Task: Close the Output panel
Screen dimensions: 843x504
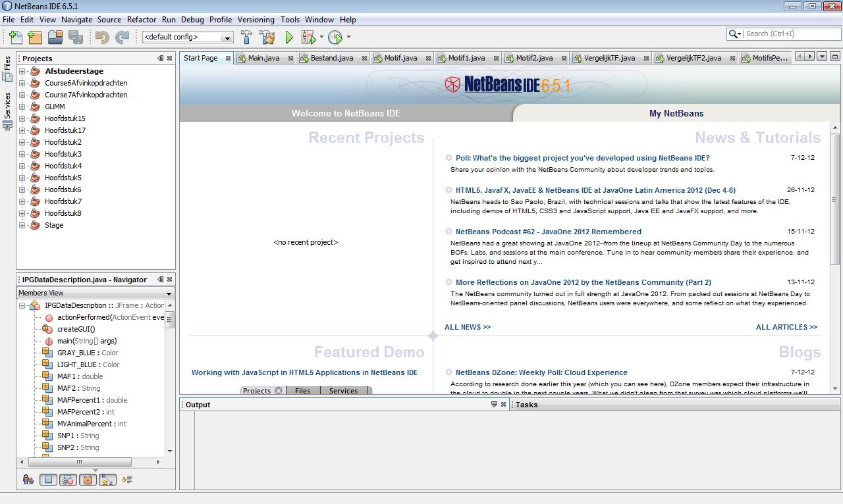Action: pyautogui.click(x=504, y=405)
